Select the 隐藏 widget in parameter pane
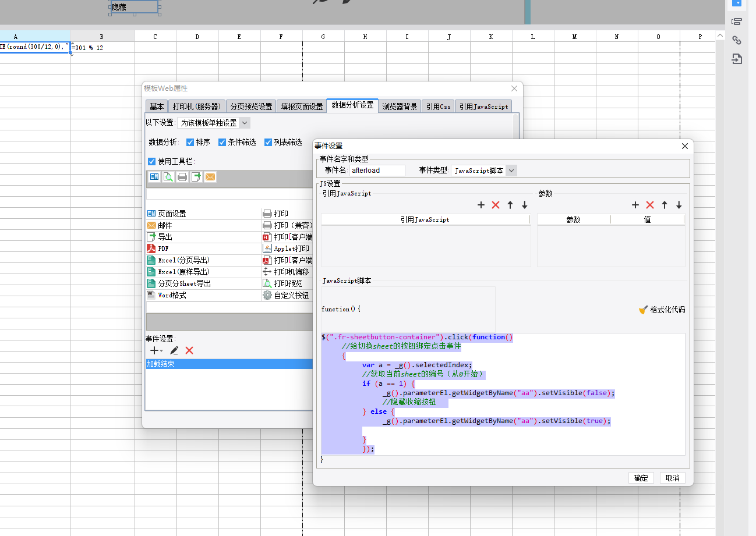 tap(134, 7)
